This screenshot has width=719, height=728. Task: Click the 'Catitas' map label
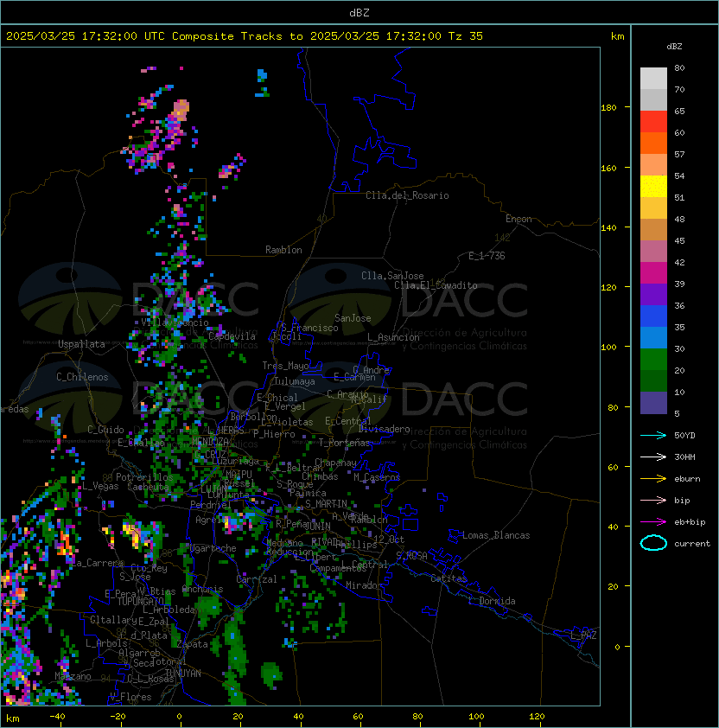(449, 578)
